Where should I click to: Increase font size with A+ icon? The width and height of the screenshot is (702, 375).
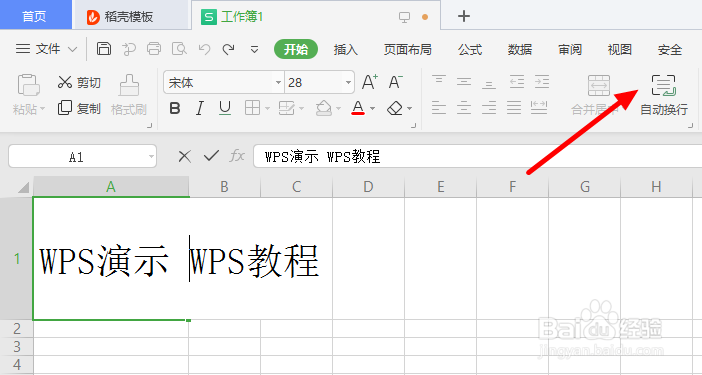coord(370,82)
